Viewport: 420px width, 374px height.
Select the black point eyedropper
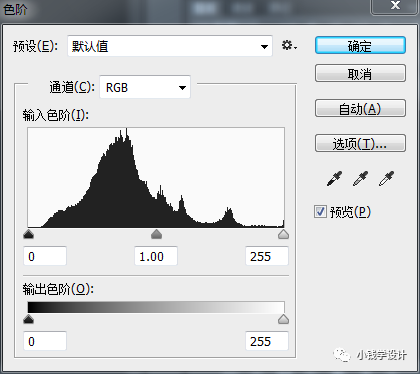(334, 179)
